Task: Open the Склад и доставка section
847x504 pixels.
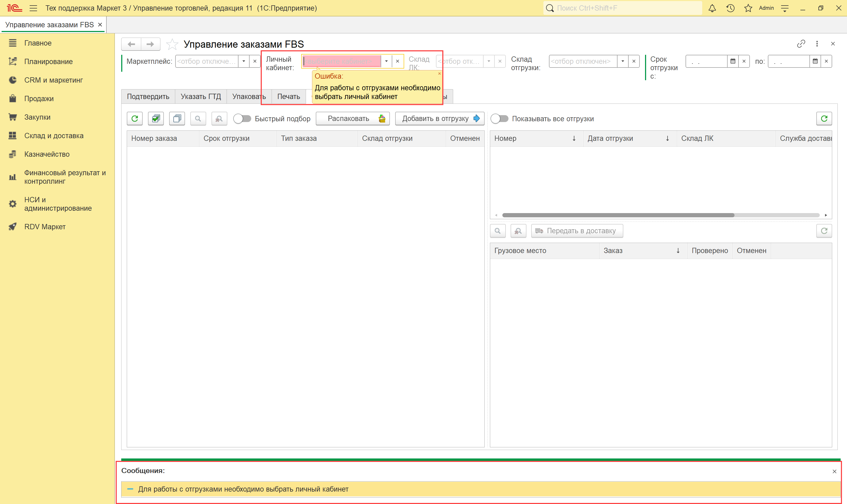Action: pyautogui.click(x=54, y=136)
